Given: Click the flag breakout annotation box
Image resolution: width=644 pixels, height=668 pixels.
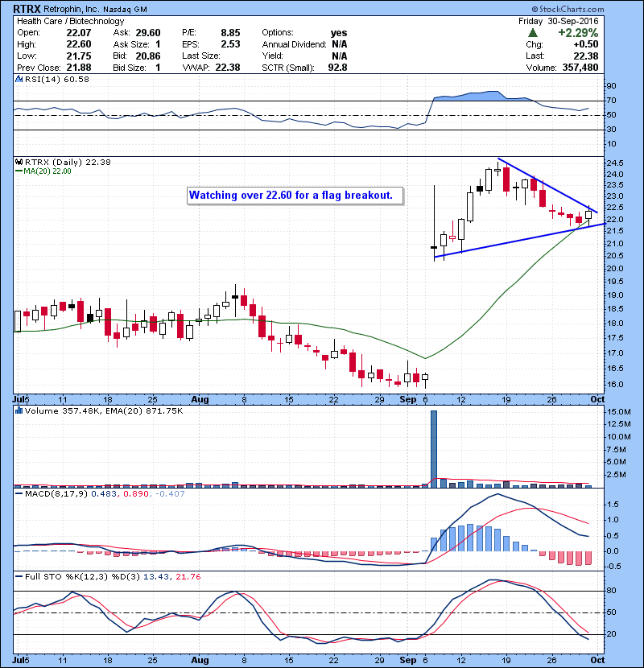Looking at the screenshot, I should pos(295,196).
